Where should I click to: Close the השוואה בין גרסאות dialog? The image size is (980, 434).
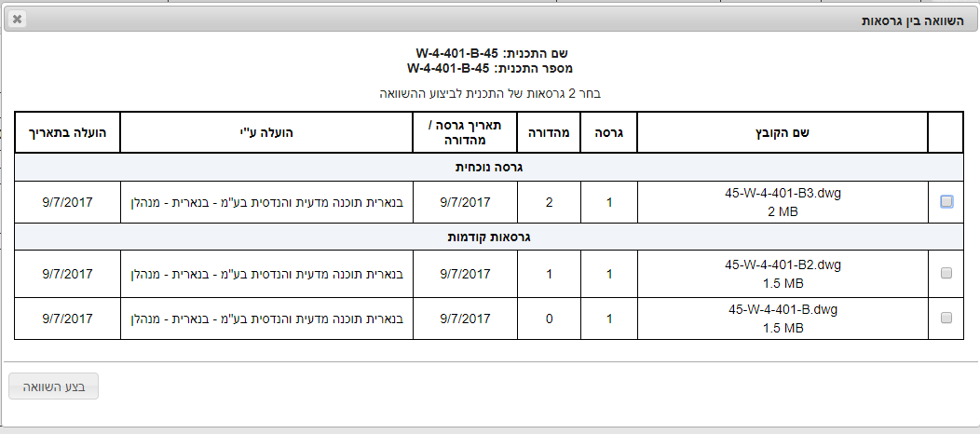pyautogui.click(x=18, y=19)
